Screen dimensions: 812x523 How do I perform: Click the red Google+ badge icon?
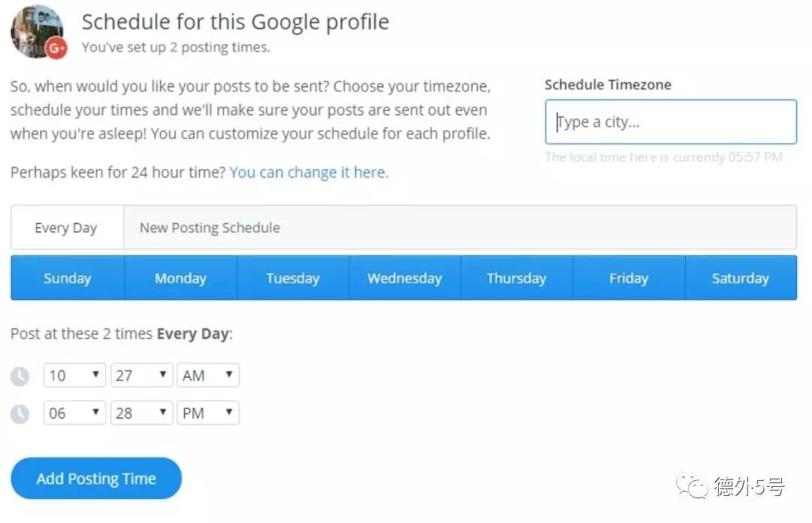pyautogui.click(x=56, y=48)
